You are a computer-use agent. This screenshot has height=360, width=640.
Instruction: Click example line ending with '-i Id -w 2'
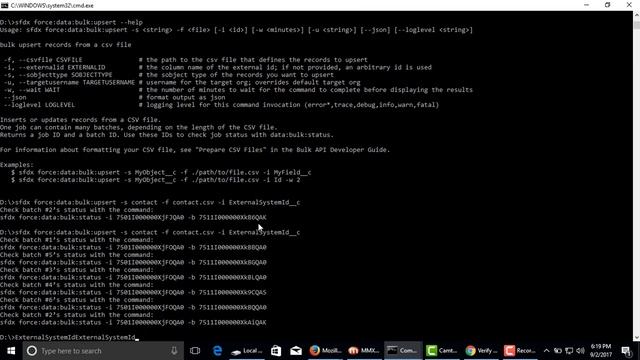pyautogui.click(x=156, y=180)
